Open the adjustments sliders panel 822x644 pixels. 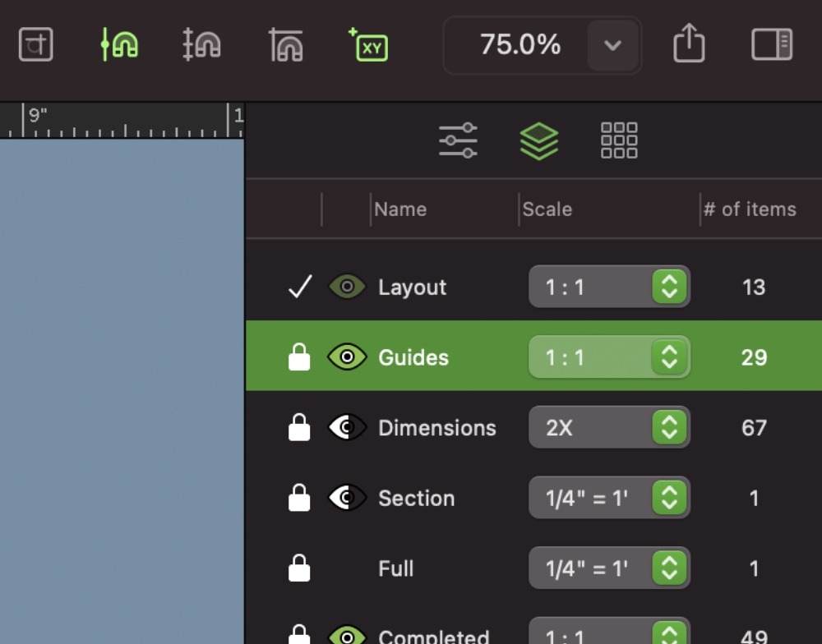click(x=458, y=140)
